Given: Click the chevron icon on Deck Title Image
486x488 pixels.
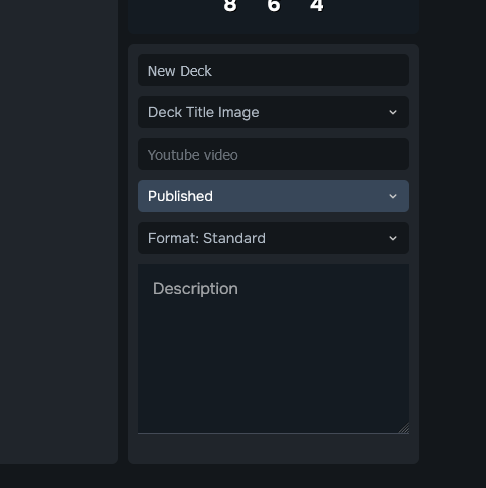Looking at the screenshot, I should pos(393,112).
